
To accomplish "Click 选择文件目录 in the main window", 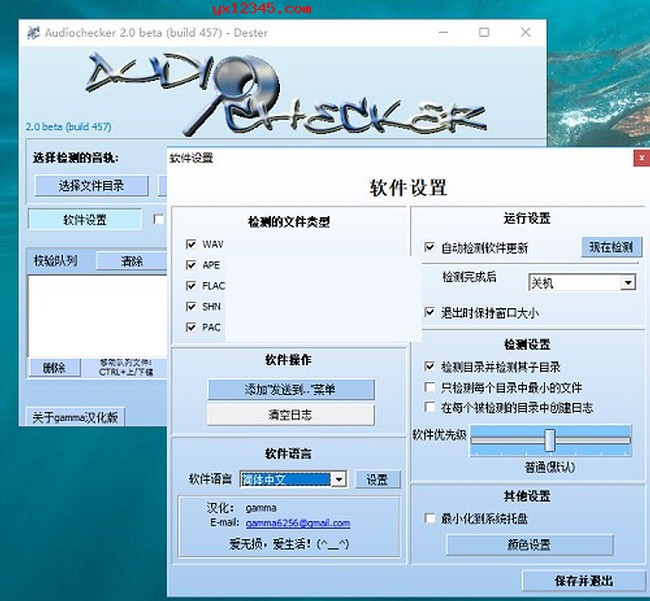I will pos(91,186).
